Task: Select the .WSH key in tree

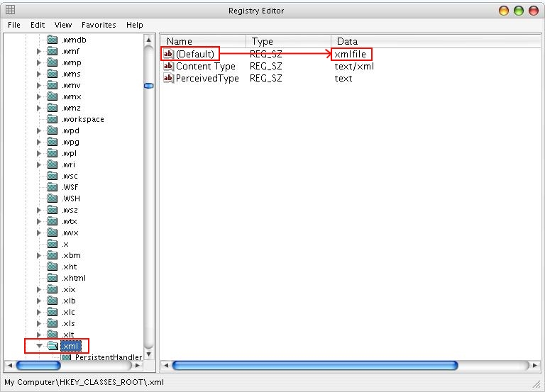Action: [x=71, y=198]
